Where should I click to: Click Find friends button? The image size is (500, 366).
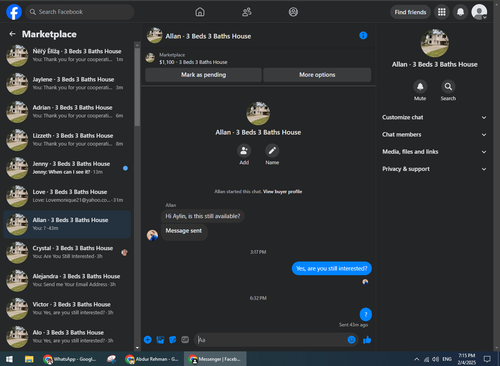(x=410, y=12)
